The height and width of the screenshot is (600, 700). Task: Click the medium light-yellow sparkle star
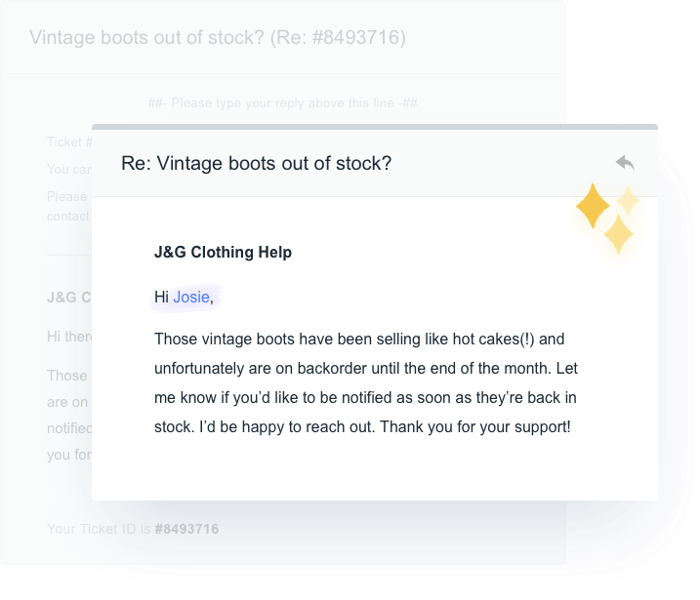(x=618, y=234)
